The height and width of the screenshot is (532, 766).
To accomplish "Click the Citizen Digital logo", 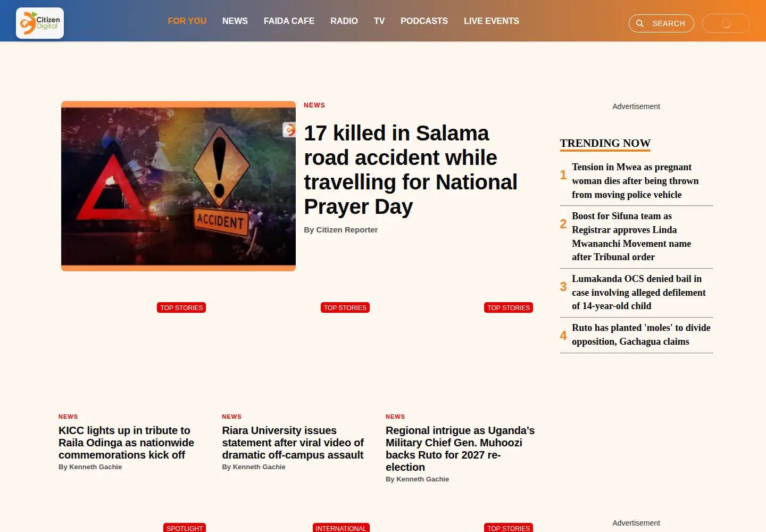I will pos(40,23).
